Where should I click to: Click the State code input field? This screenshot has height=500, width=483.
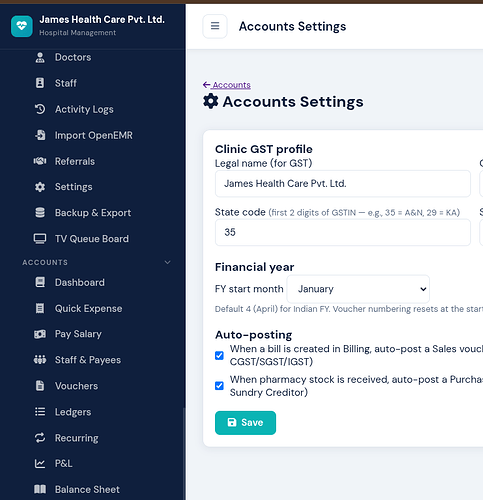(x=343, y=232)
